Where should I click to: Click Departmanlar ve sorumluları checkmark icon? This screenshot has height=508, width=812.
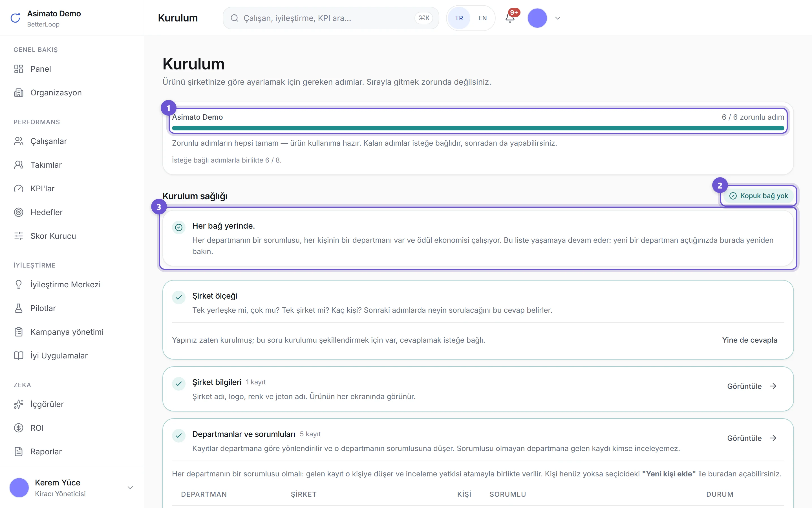click(x=179, y=436)
